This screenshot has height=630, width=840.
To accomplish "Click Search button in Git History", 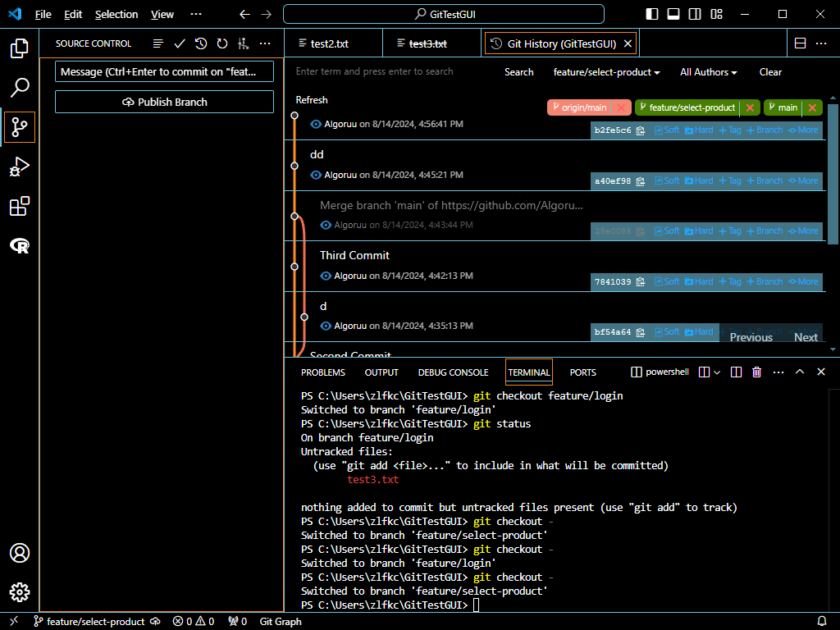I will (519, 72).
